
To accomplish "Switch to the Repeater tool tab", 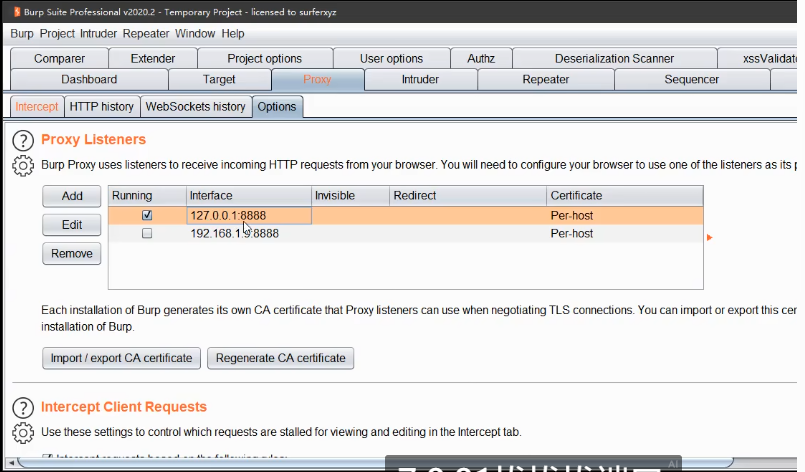I will point(545,80).
